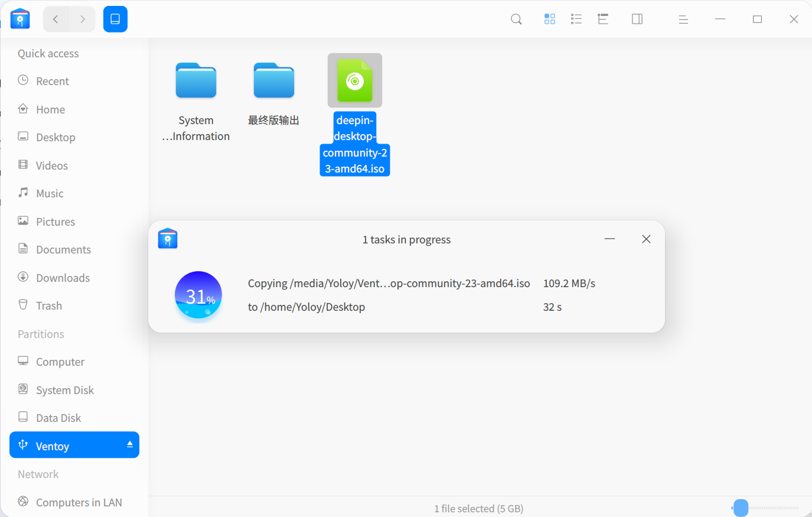
Task: Open the search magnifier icon
Action: coord(516,19)
